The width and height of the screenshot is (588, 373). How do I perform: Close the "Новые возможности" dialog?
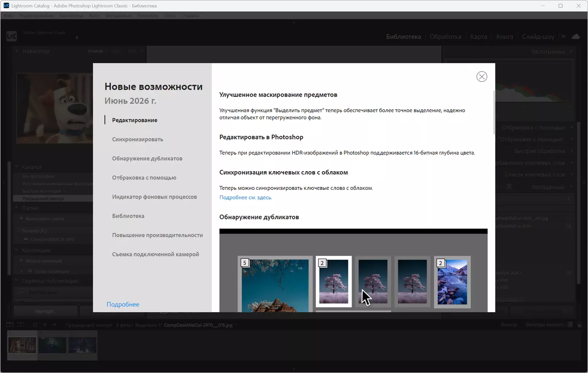(x=482, y=76)
